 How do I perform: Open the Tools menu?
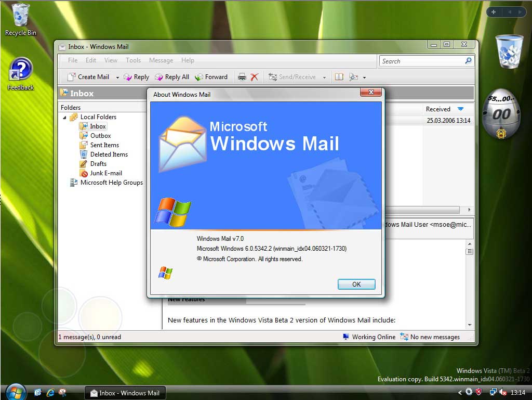point(133,60)
